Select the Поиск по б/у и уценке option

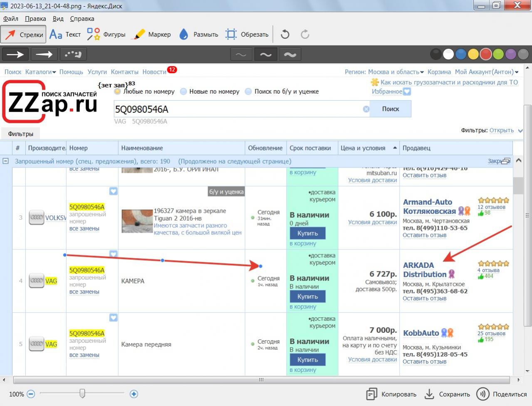coord(249,92)
